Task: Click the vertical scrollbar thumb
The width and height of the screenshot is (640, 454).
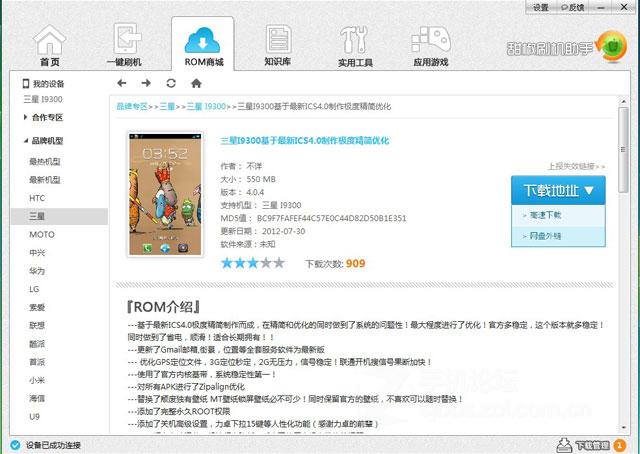Action: coord(623,149)
